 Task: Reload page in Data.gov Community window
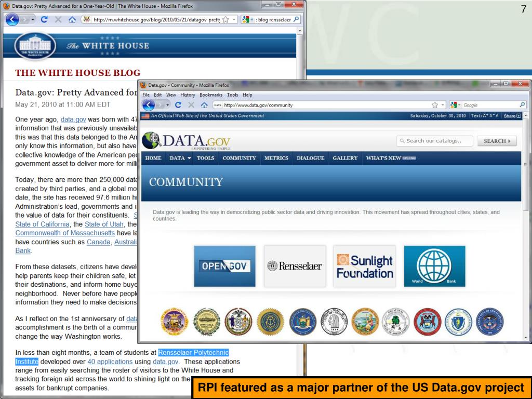[178, 105]
